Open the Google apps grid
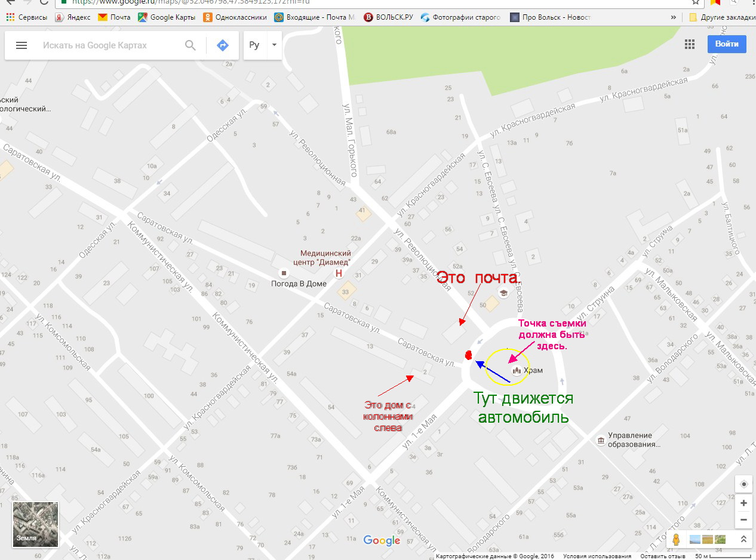The width and height of the screenshot is (756, 560). 690,44
